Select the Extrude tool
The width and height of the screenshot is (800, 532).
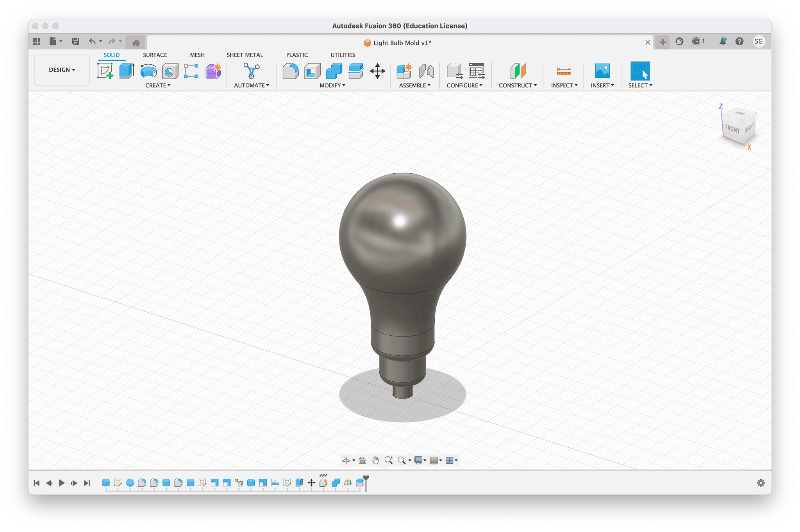click(127, 71)
